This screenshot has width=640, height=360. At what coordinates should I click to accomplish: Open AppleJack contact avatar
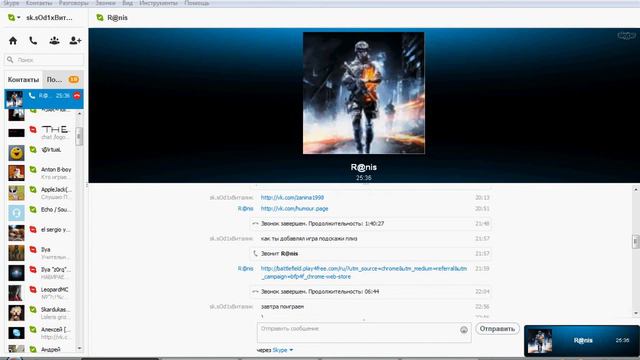tap(16, 193)
